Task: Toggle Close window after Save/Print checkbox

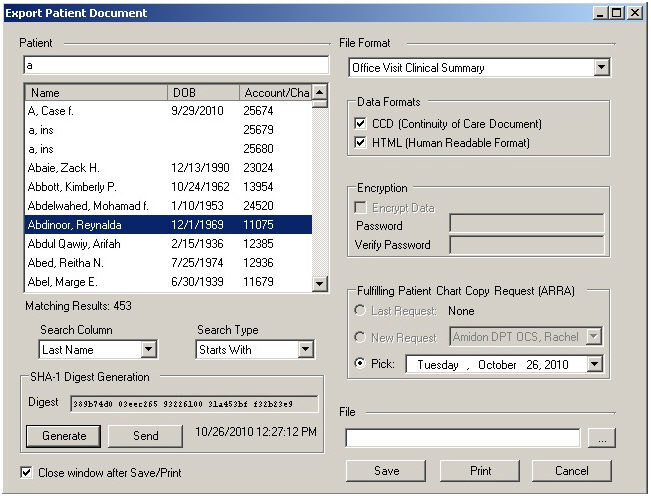Action: pyautogui.click(x=26, y=473)
